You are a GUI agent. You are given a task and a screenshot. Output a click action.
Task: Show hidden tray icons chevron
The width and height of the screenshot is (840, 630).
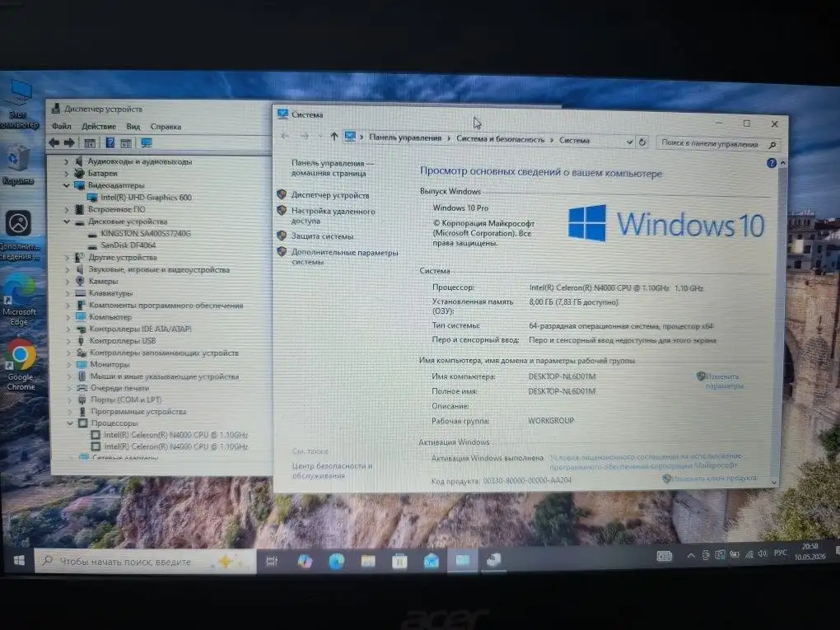point(691,556)
